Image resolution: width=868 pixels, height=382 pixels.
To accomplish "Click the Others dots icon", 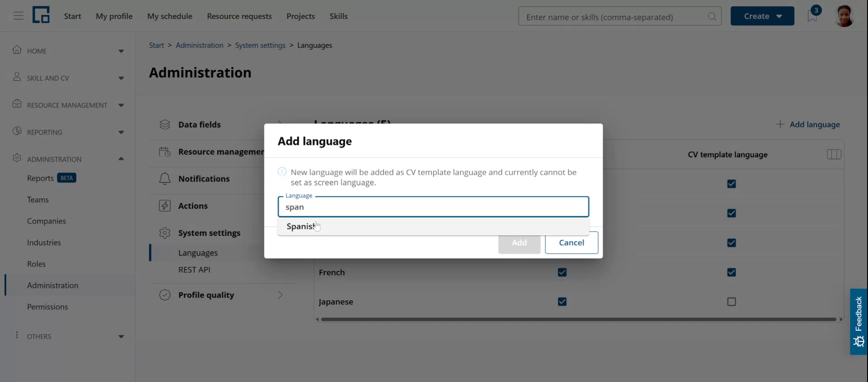I will [17, 335].
